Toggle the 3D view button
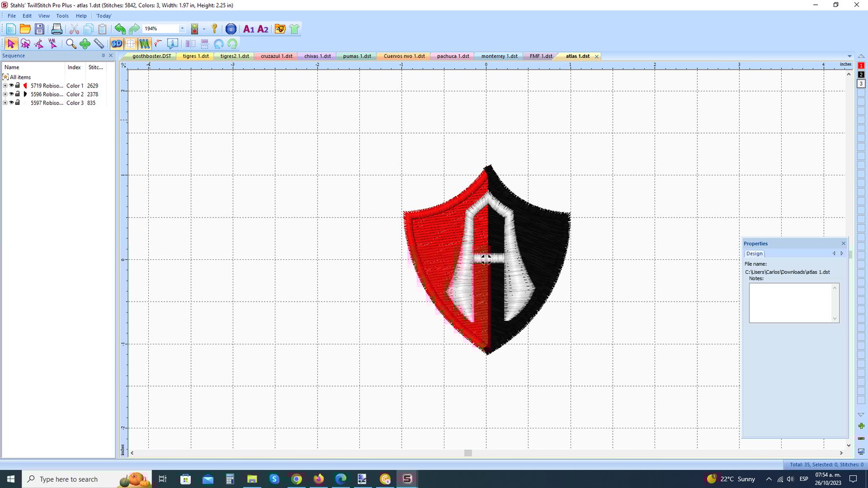Screen dimensions: 868x488 pyautogui.click(x=116, y=43)
